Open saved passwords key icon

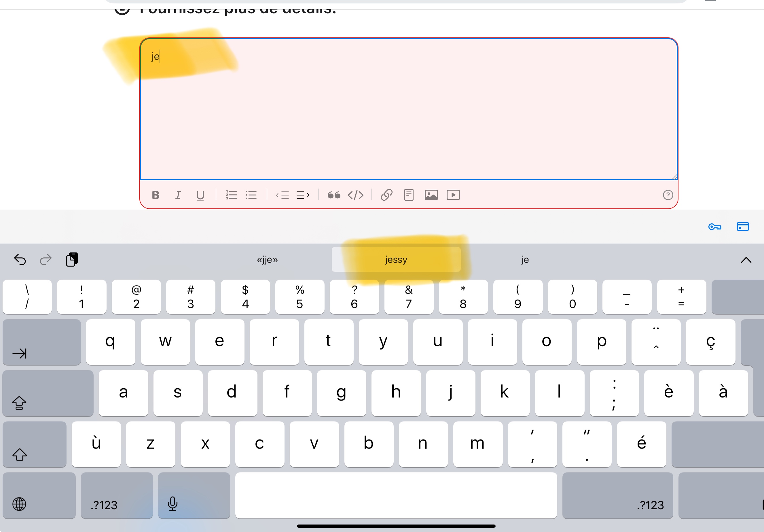click(714, 227)
